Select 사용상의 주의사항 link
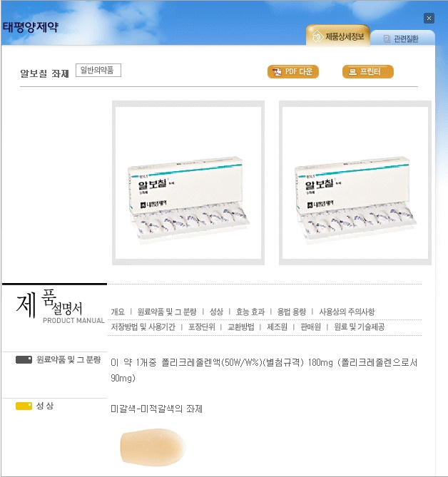This screenshot has height=477, width=448. point(347,312)
